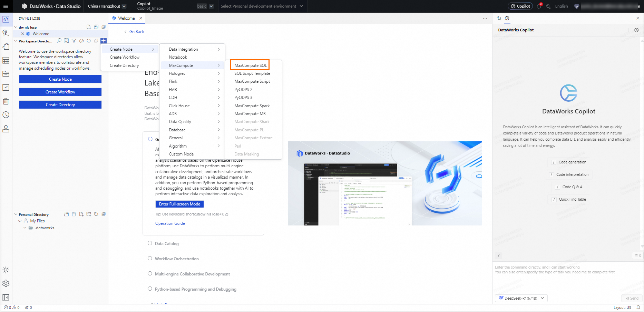Collapse all items in Personal Directory
The image size is (644, 312).
coord(104,214)
